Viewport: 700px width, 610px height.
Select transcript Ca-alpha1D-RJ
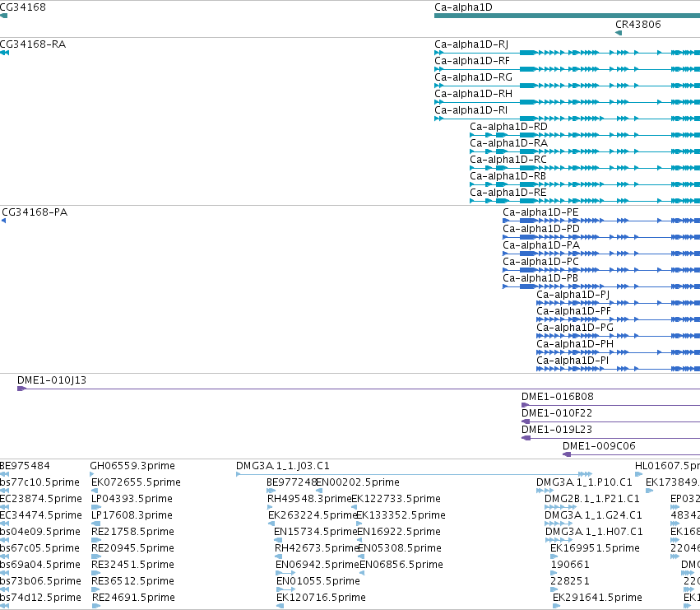pyautogui.click(x=567, y=53)
